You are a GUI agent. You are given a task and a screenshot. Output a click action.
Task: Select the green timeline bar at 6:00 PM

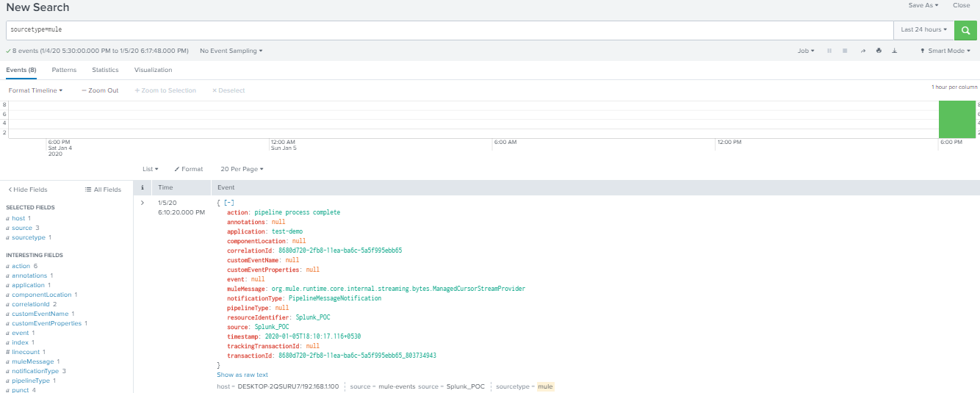[x=956, y=119]
